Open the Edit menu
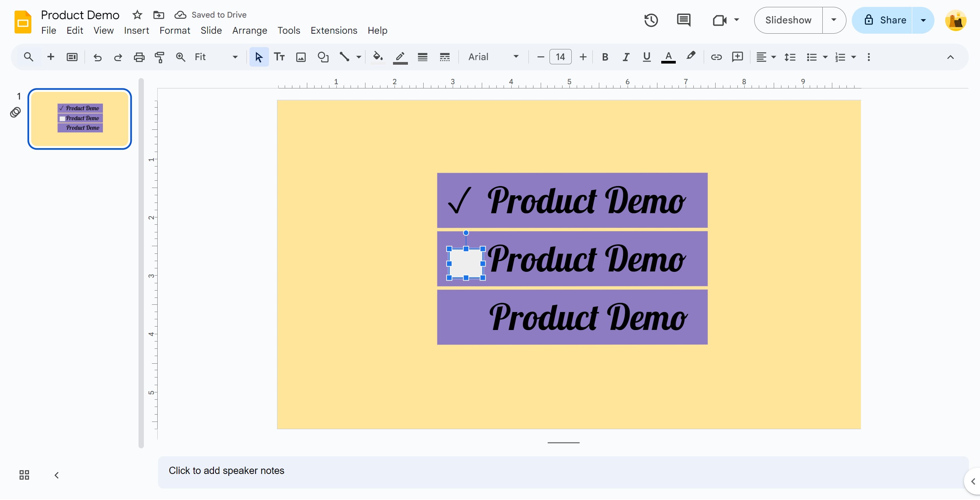This screenshot has height=500, width=980. [75, 30]
